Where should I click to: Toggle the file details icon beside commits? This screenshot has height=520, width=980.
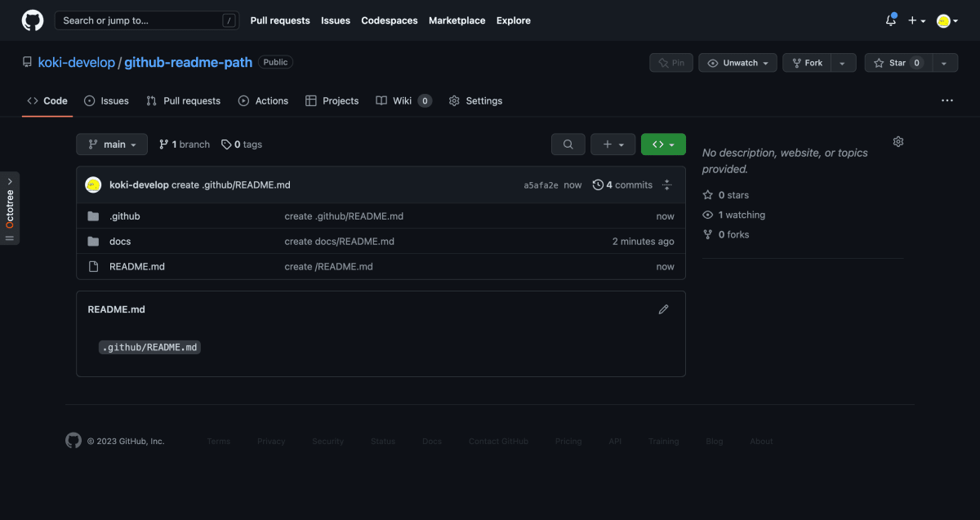pos(667,184)
